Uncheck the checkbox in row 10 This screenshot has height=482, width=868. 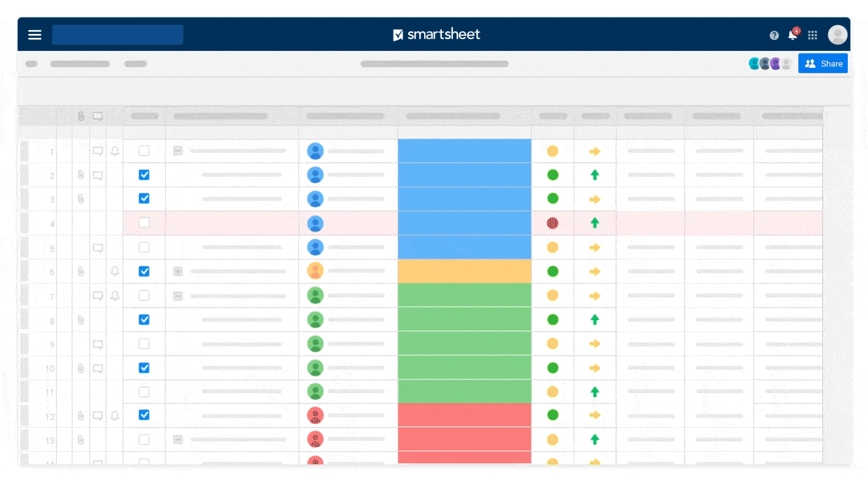[x=144, y=368]
